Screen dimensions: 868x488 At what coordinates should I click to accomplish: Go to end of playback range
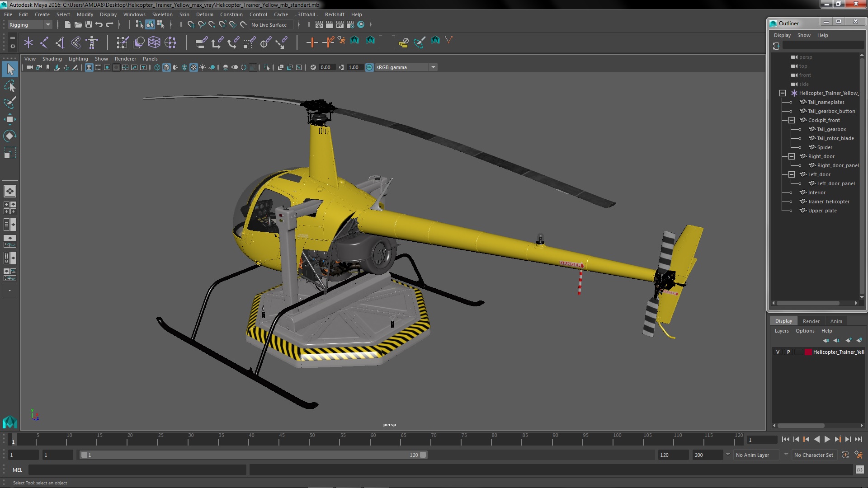click(x=859, y=439)
